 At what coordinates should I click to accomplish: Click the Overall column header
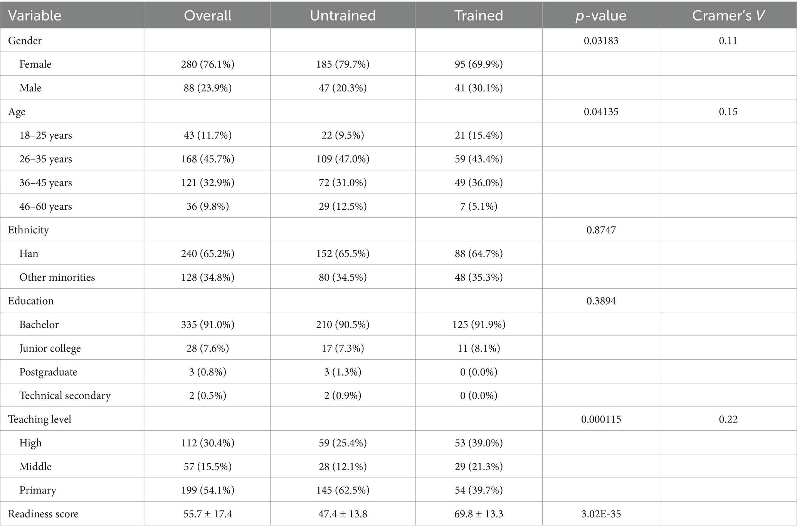tap(208, 15)
